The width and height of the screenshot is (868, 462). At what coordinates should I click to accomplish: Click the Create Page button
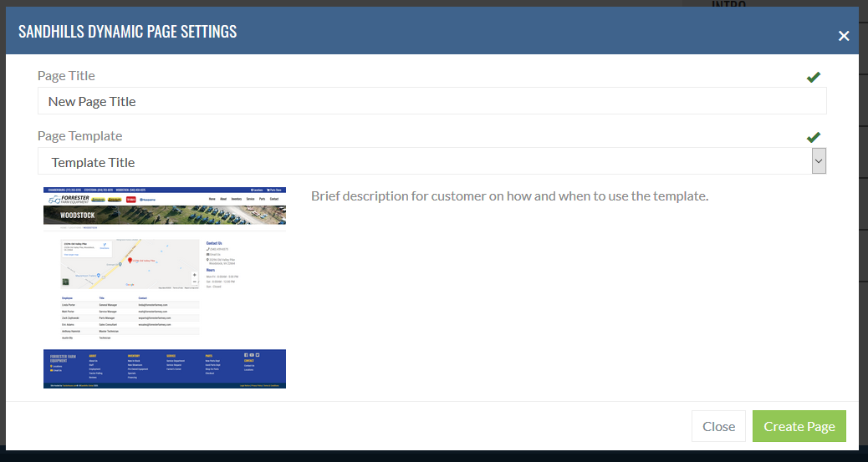coord(799,426)
